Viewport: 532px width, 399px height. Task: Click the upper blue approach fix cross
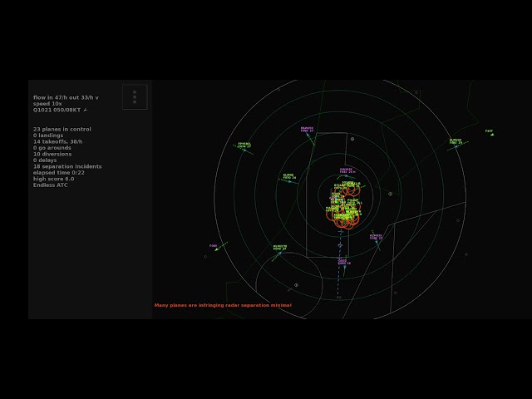[x=341, y=232]
